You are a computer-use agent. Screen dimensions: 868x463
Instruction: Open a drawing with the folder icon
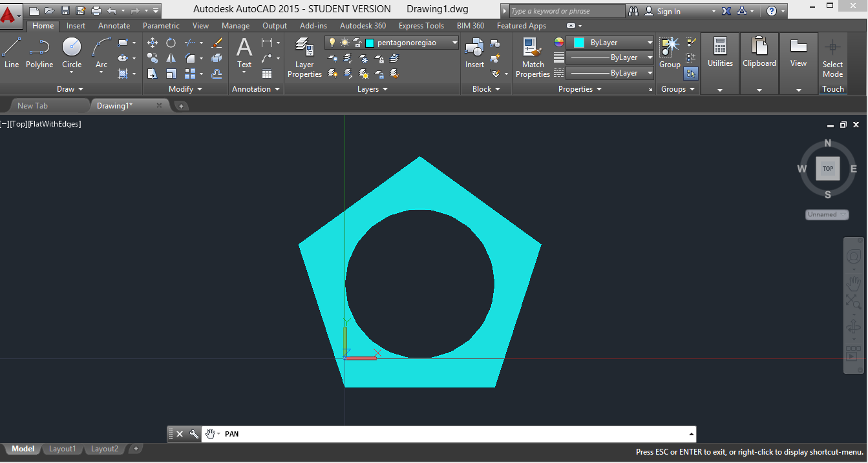click(49, 11)
